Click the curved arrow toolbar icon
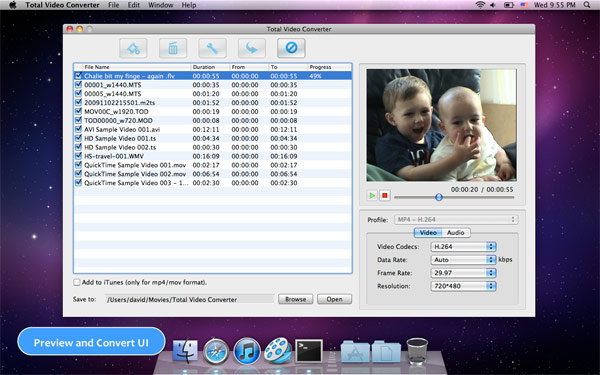 click(x=252, y=48)
